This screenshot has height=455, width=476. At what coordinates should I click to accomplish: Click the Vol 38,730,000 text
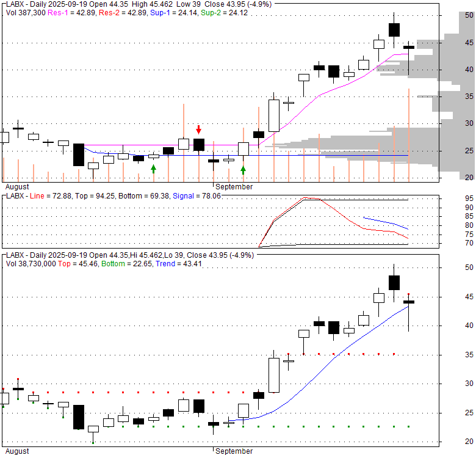(x=31, y=264)
